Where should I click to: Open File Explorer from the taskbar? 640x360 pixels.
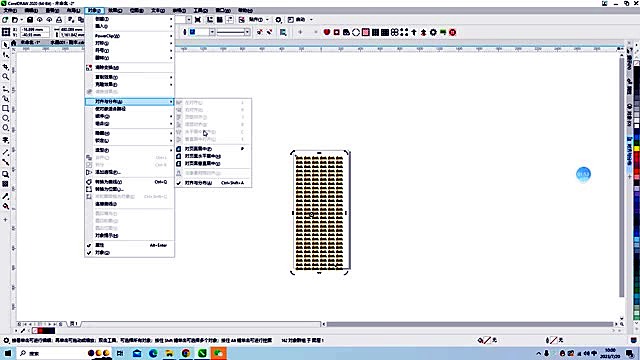[x=169, y=353]
